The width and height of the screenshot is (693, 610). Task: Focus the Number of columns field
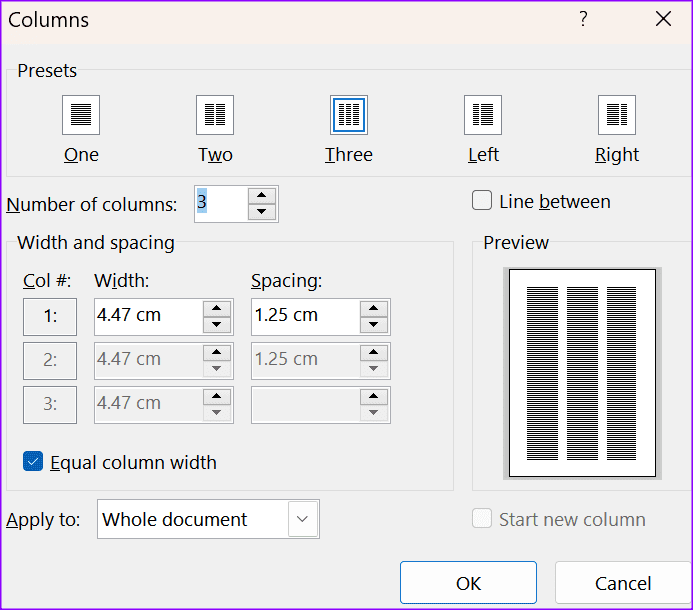pyautogui.click(x=218, y=204)
